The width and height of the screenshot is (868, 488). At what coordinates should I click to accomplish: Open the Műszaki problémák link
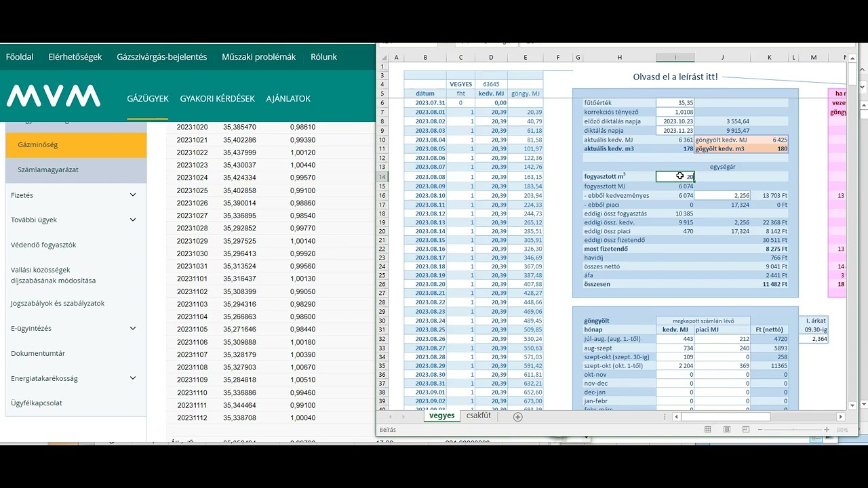259,57
